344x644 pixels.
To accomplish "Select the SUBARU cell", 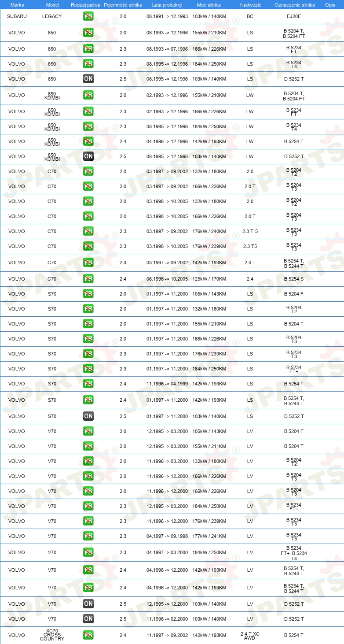I will [x=17, y=16].
